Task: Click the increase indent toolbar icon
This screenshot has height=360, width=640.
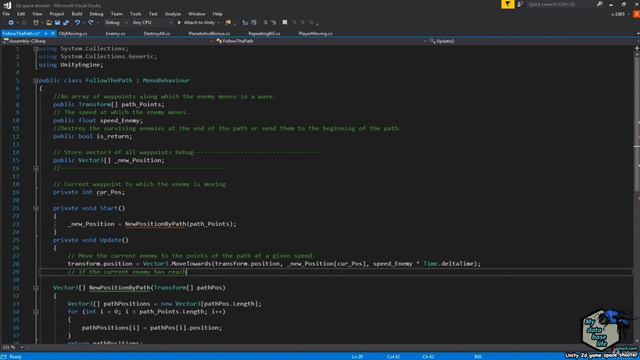Action: point(254,22)
